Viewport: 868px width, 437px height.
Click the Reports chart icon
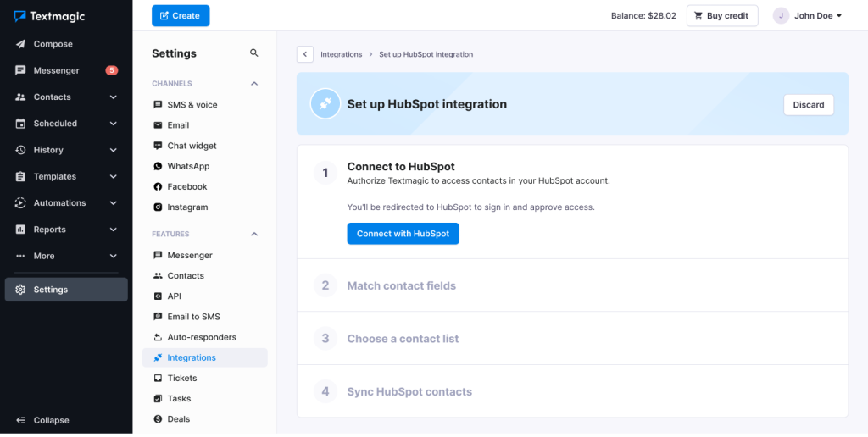click(x=20, y=230)
